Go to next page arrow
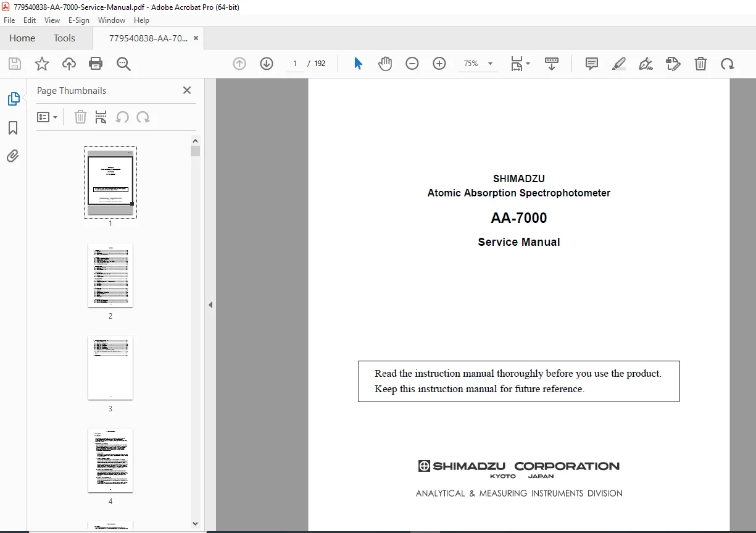Viewport: 756px width, 533px height. 267,64
